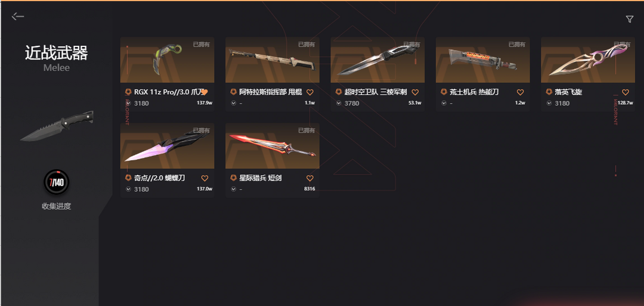Favorite the 阿特拉斯指挥部 甩棍 skin
This screenshot has width=644, height=306.
pos(310,92)
